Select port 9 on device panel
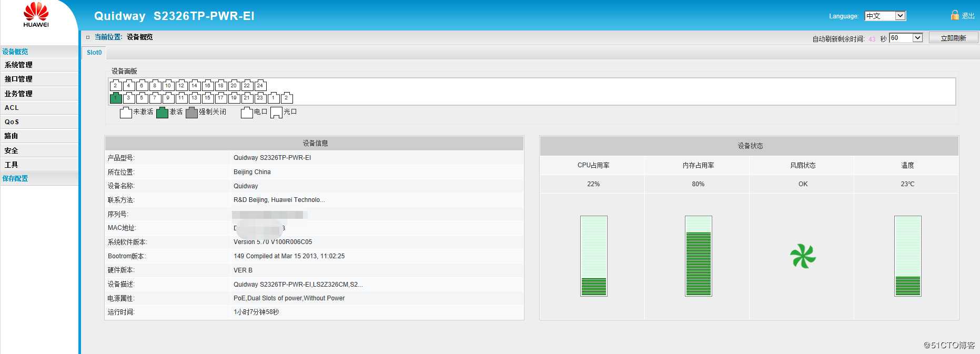 point(168,98)
